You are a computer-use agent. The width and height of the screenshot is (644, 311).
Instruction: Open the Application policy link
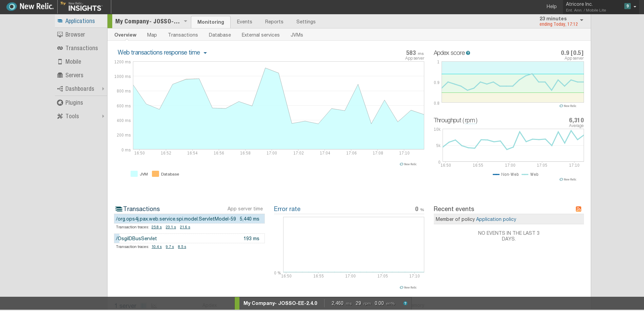(x=496, y=219)
